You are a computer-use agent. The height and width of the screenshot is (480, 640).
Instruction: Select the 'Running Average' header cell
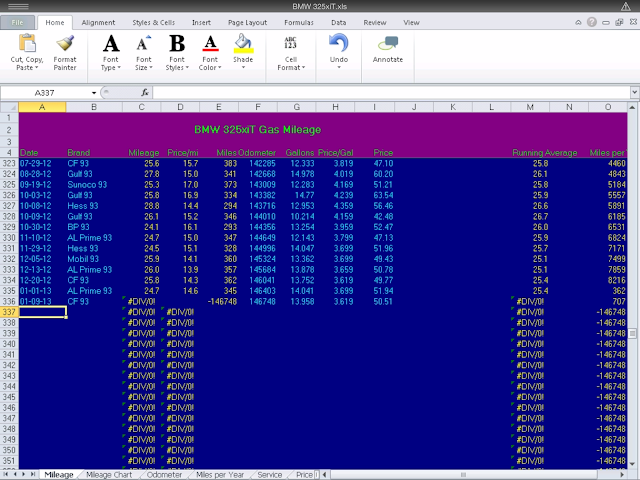[544, 153]
